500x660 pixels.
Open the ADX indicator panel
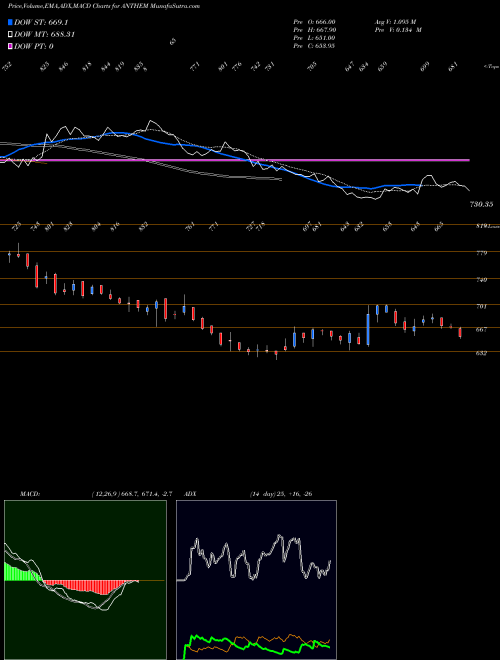tap(256, 580)
